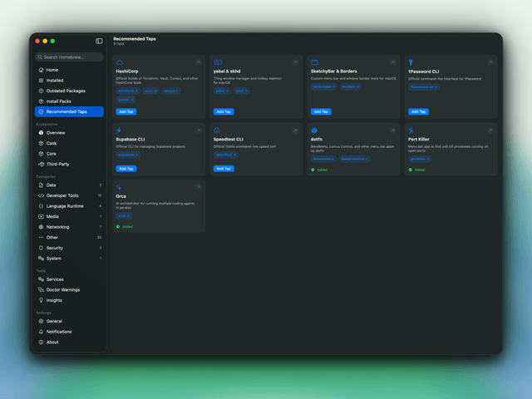Click the portkiller package tag
532x399 pixels.
click(420, 159)
